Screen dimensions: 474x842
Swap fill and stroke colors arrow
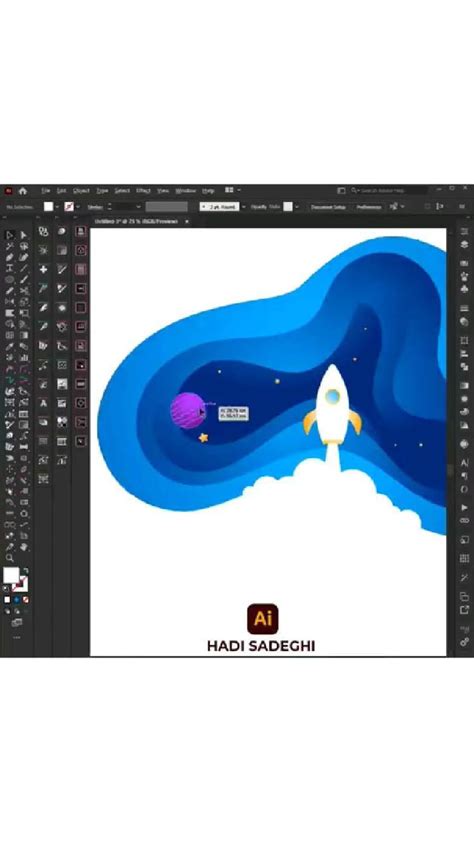tap(25, 570)
